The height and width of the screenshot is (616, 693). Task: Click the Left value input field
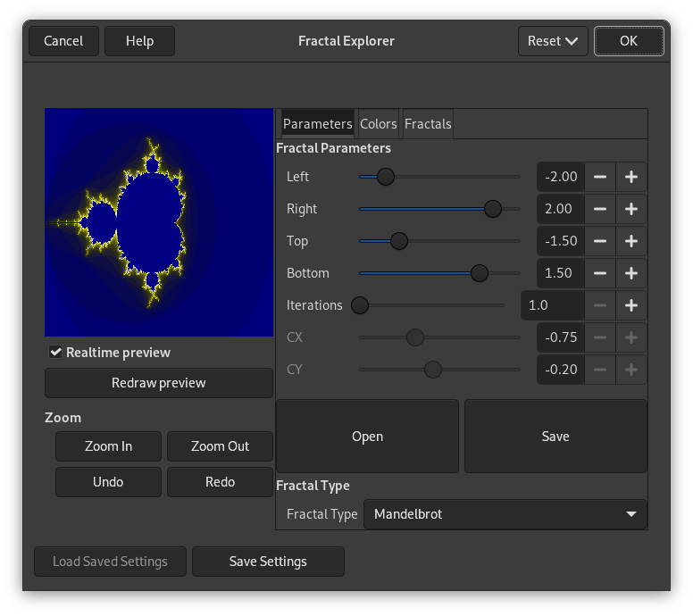(x=561, y=177)
